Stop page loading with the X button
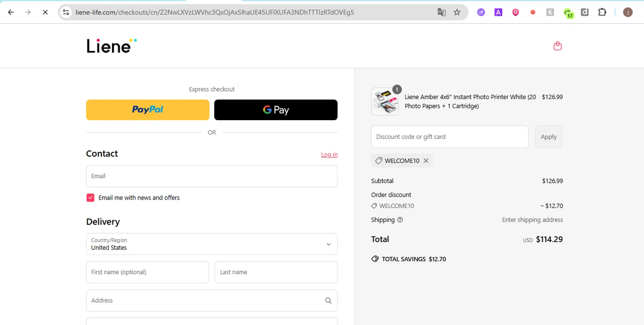 [45, 12]
